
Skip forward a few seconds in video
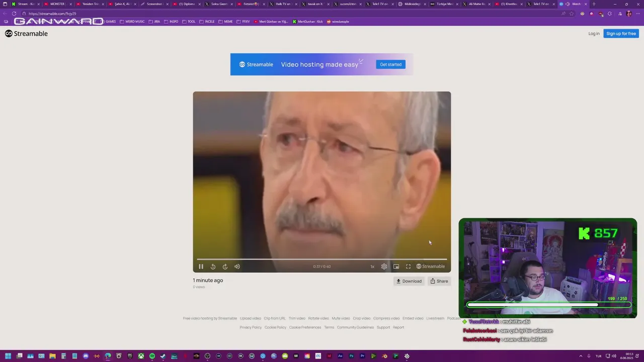click(x=225, y=266)
